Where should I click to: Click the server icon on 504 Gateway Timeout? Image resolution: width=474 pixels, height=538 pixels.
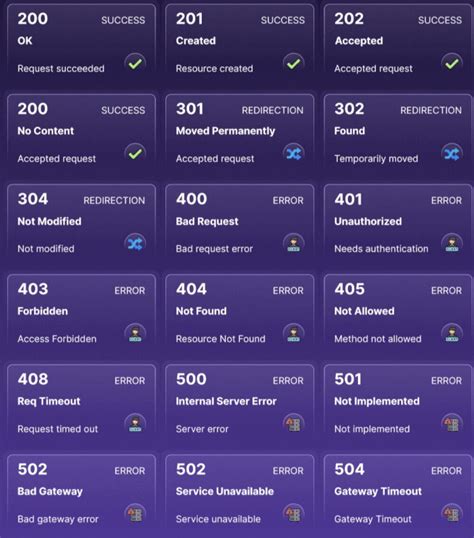click(452, 514)
